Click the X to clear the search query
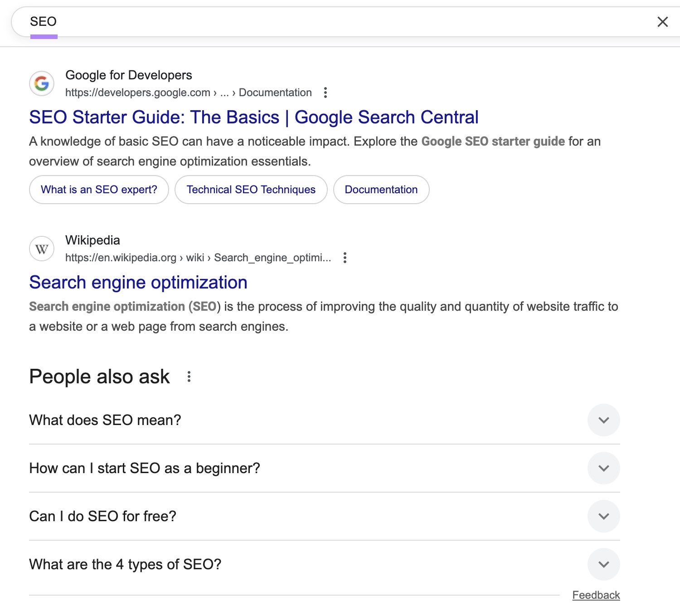The height and width of the screenshot is (616, 680). click(663, 21)
